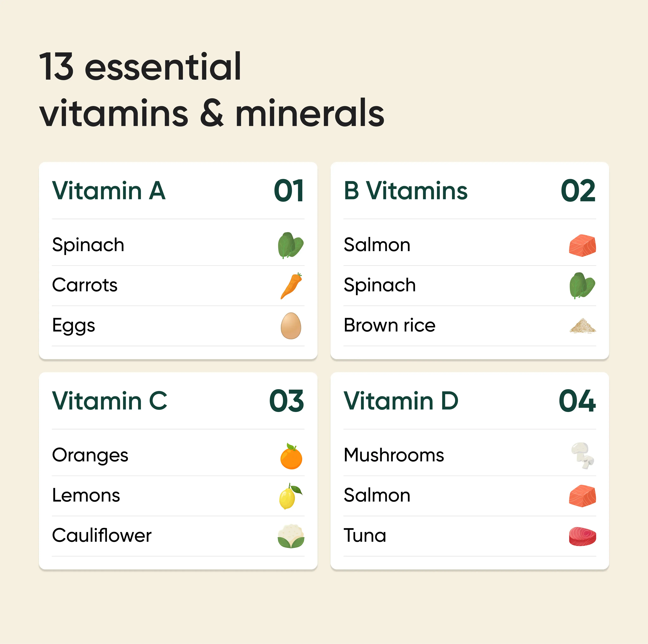
Task: Select the spinach icon in B Vitamins card
Action: (582, 286)
